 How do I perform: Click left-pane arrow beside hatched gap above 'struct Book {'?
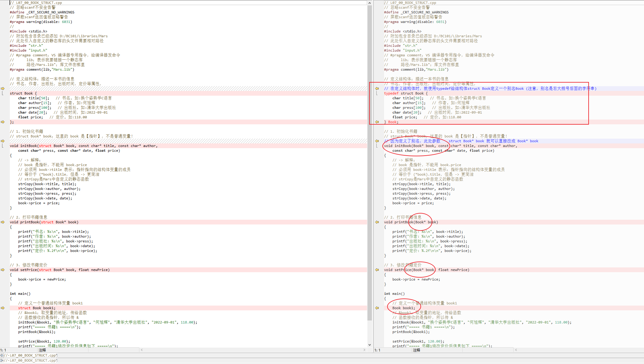(3, 89)
